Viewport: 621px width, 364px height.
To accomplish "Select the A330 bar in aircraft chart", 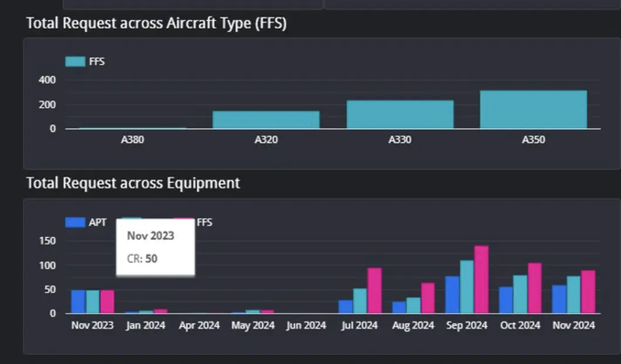I will pos(400,114).
